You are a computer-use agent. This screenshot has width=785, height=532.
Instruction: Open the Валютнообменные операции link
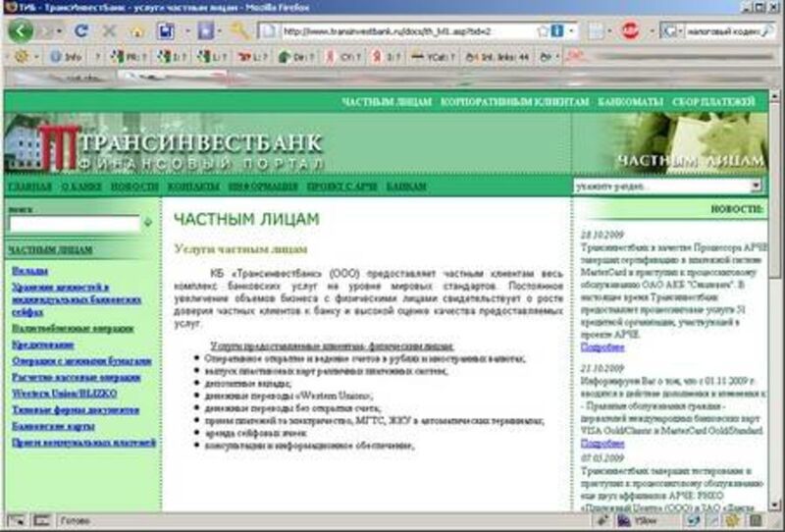point(73,328)
